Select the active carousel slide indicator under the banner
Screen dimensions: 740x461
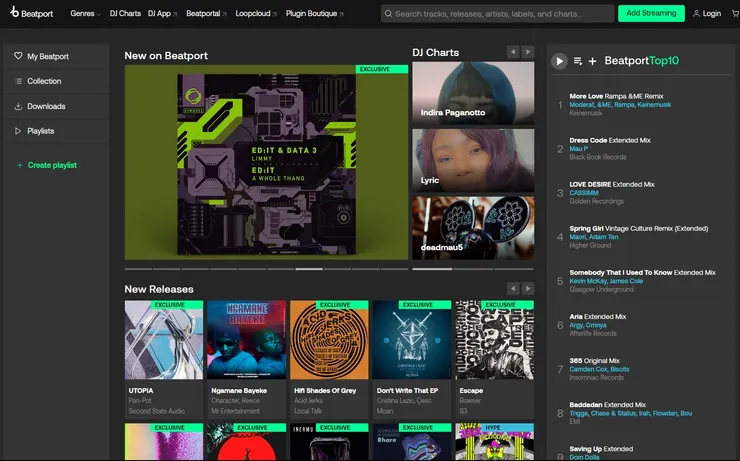pyautogui.click(x=309, y=269)
